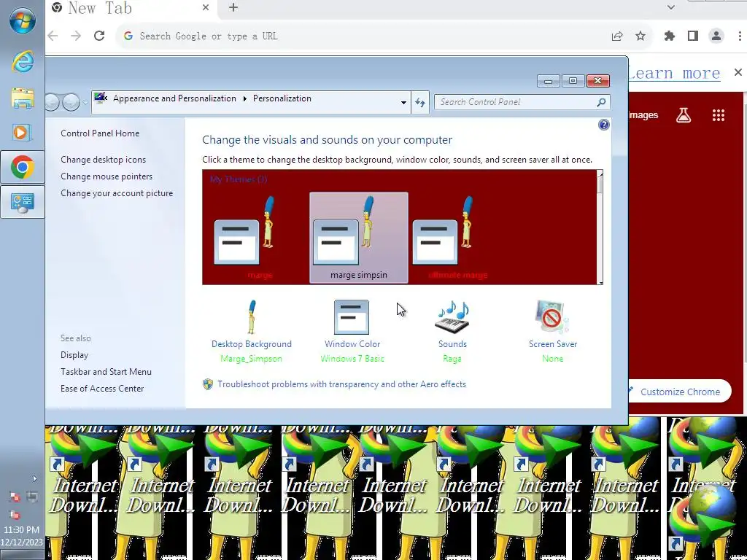Click the Share this page icon in Chrome
This screenshot has width=747, height=560.
click(x=617, y=36)
